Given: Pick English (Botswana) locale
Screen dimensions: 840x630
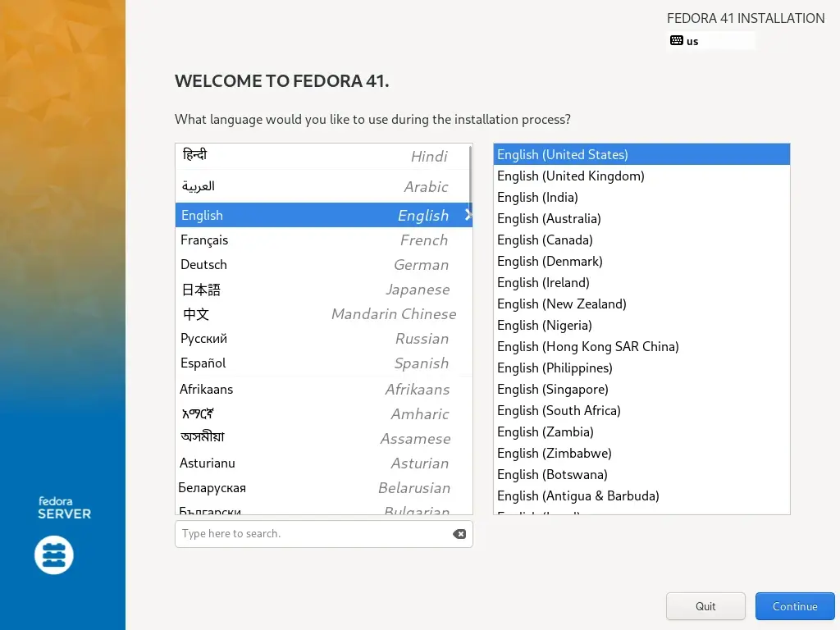Looking at the screenshot, I should (641, 475).
